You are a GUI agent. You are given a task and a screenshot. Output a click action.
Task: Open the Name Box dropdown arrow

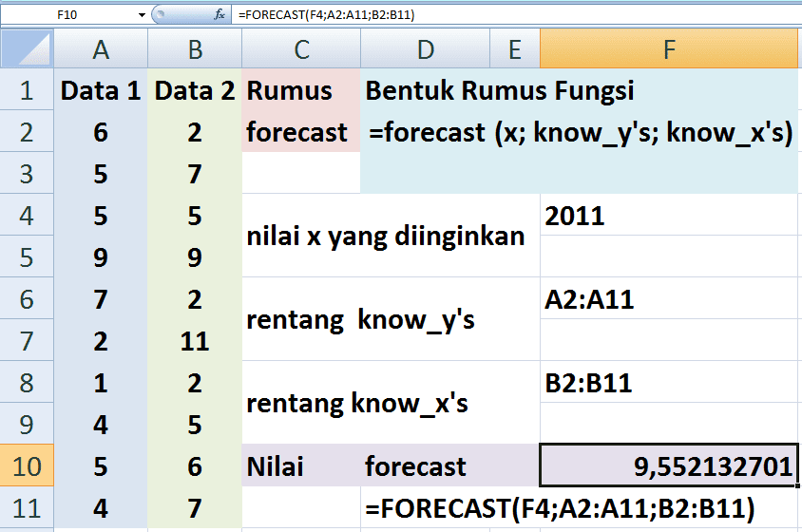[x=142, y=15]
